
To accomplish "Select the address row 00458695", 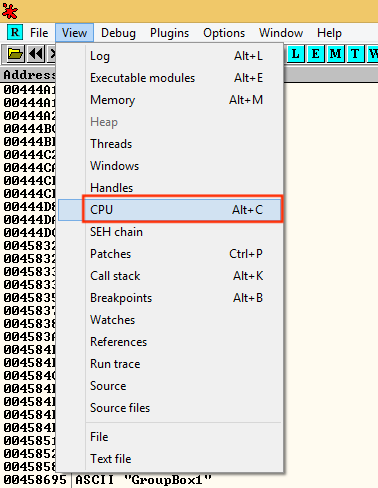I will coord(35,480).
